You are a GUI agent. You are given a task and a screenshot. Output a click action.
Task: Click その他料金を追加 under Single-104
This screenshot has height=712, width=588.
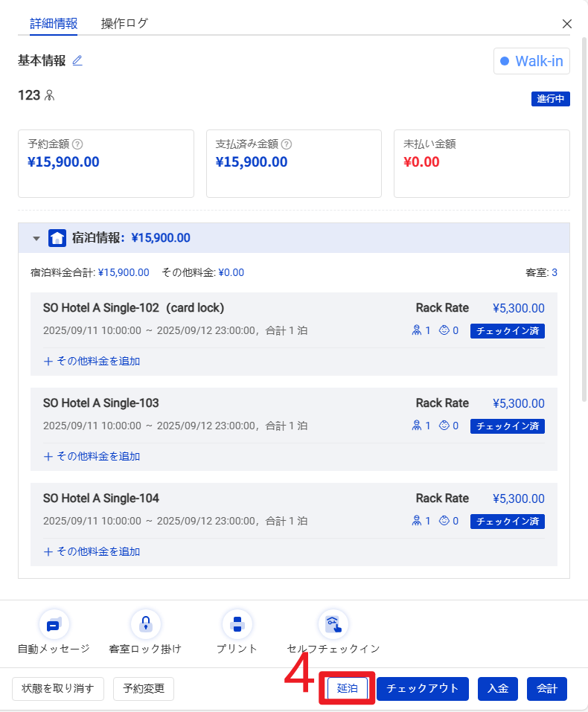pos(92,551)
